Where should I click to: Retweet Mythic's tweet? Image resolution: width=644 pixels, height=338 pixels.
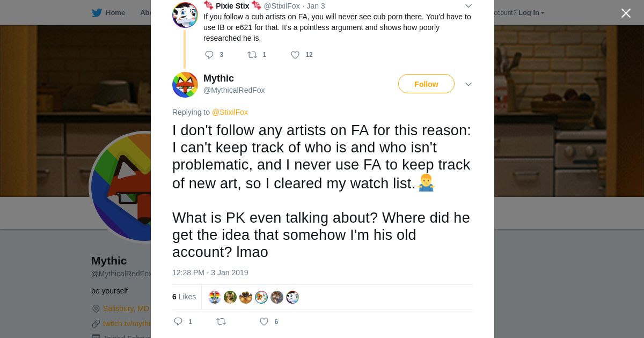point(221,321)
